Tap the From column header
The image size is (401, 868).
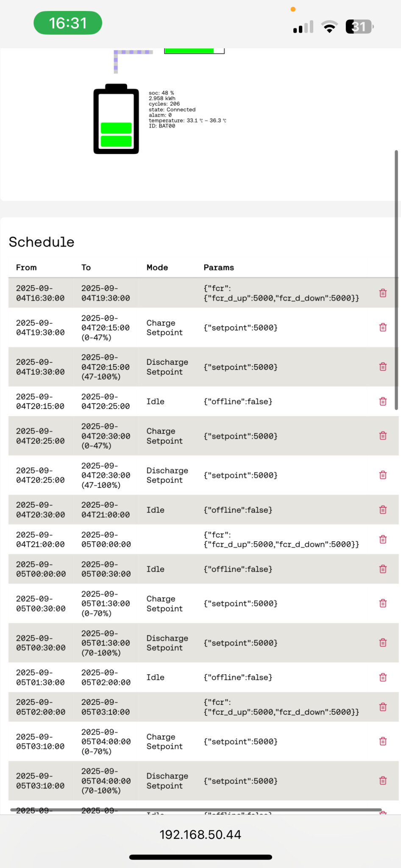click(26, 267)
